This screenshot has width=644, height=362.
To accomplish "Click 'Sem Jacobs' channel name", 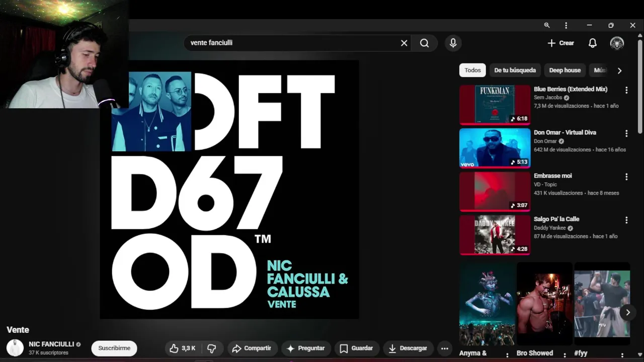I will 548,98.
